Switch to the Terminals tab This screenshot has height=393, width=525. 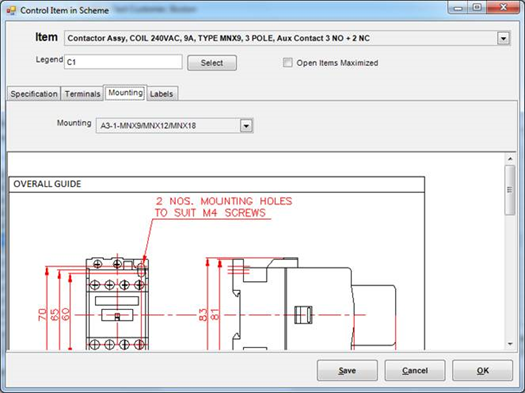click(82, 94)
